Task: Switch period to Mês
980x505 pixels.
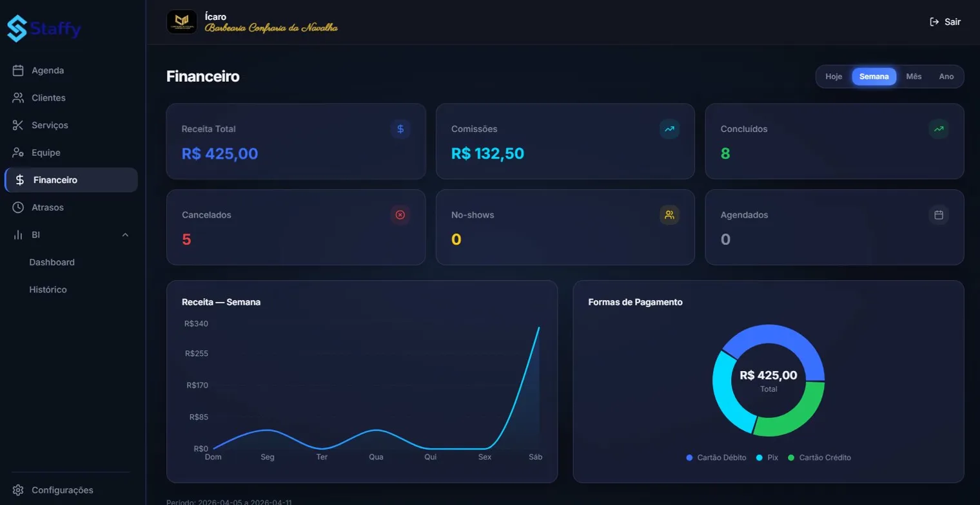Action: point(914,77)
